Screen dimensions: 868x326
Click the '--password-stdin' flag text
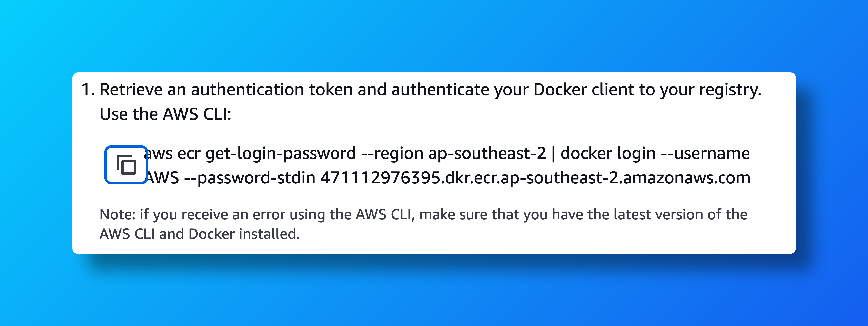250,178
